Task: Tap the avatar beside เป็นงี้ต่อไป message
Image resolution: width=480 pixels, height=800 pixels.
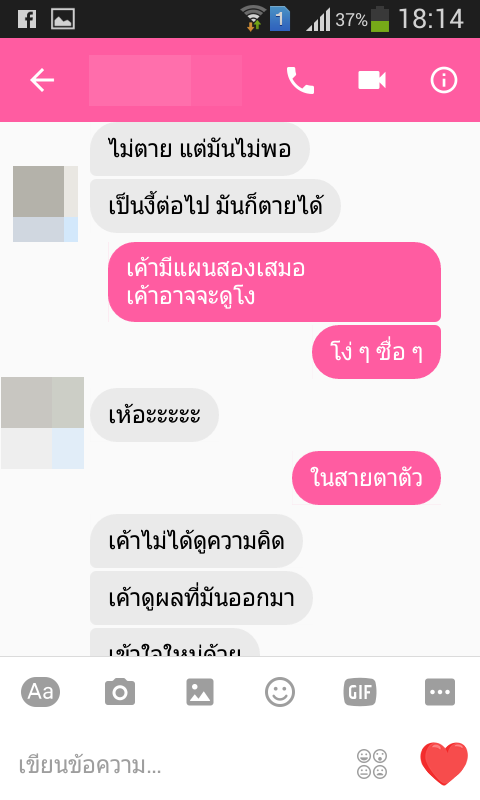Action: tap(45, 204)
